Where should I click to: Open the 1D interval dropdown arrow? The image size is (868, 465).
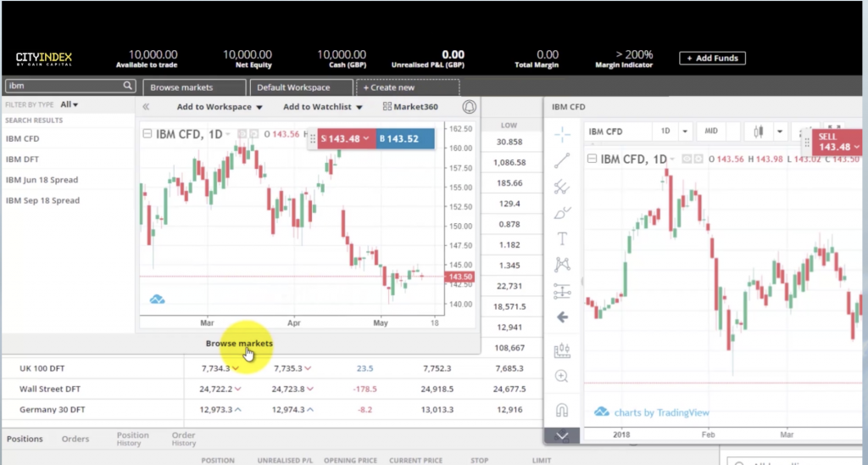coord(685,132)
